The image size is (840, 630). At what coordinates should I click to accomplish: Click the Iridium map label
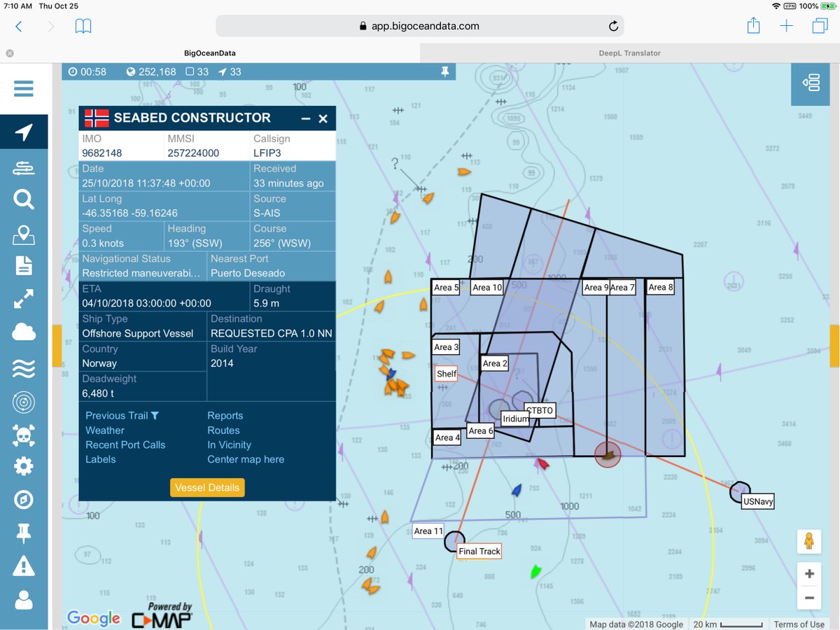click(x=516, y=419)
